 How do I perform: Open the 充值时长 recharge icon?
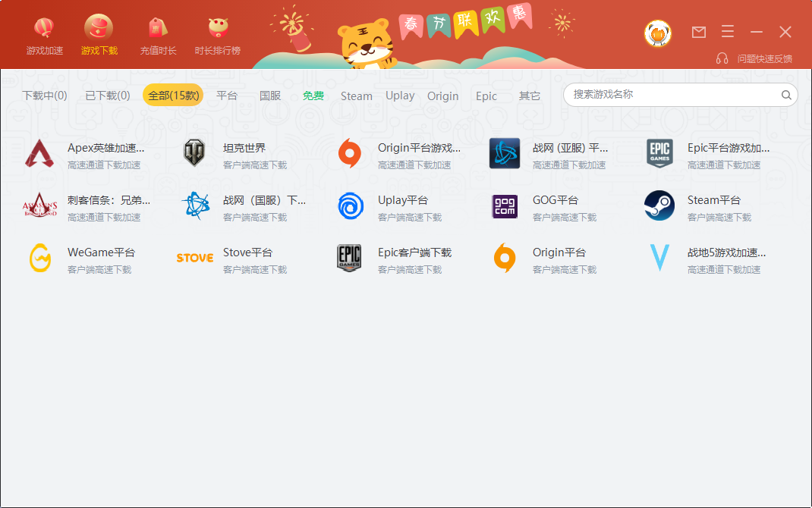coord(157,28)
